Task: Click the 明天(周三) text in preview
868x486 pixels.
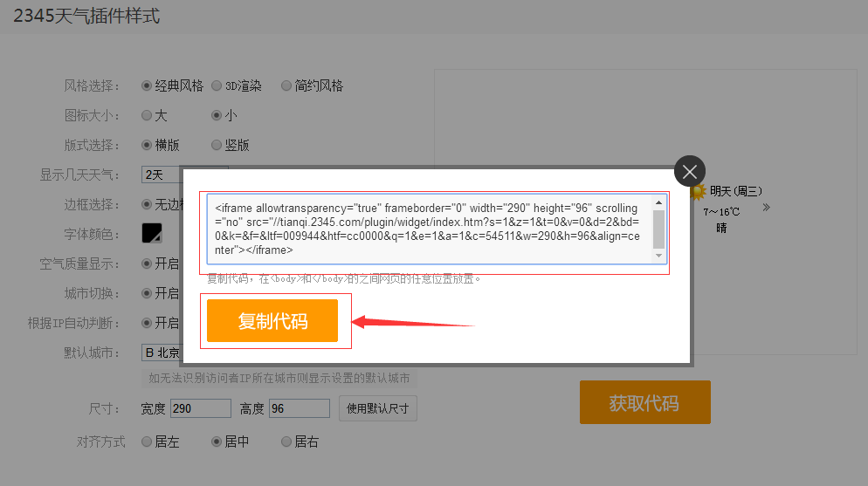Action: click(735, 191)
